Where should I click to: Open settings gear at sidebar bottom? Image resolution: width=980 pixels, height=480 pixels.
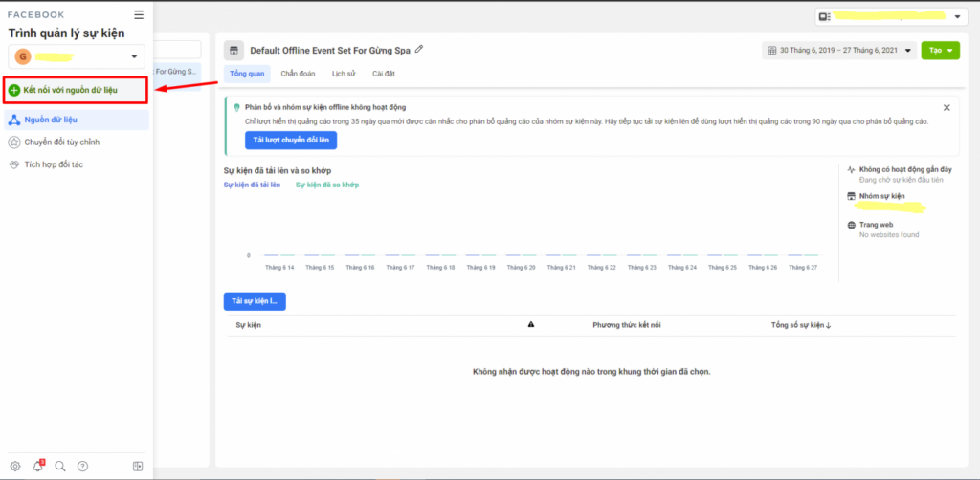tap(15, 466)
